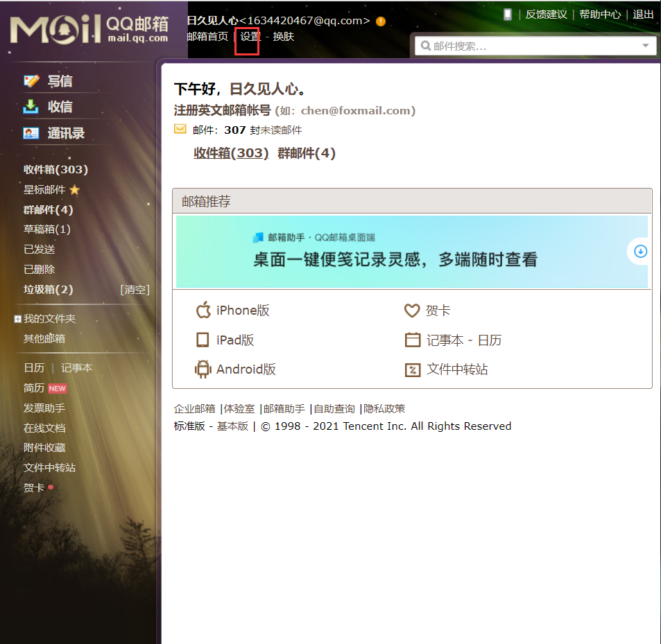Click the search magnifier icon
Viewport: 661px width, 644px height.
[x=426, y=46]
